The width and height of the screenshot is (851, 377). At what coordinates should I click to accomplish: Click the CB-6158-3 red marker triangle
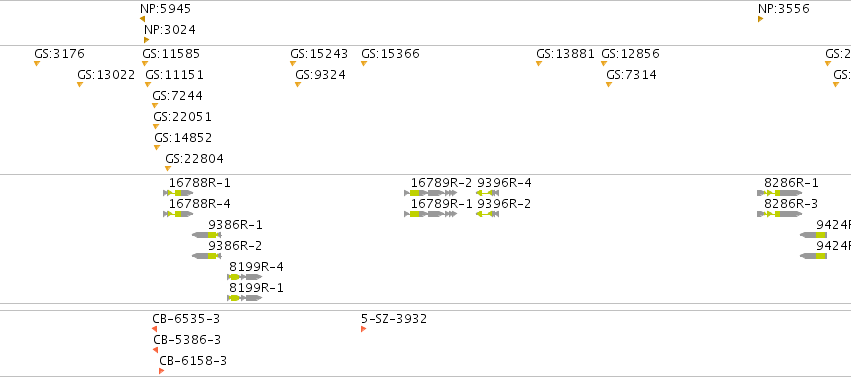pos(161,371)
